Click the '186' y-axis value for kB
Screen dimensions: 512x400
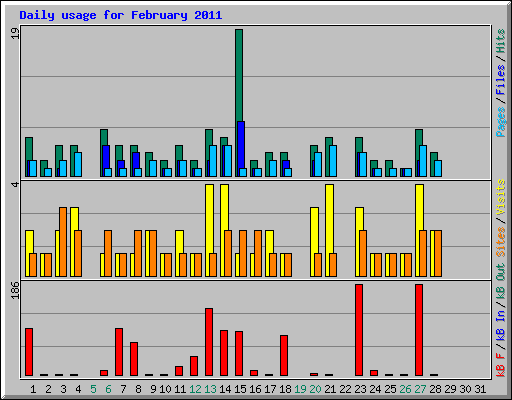coord(15,290)
